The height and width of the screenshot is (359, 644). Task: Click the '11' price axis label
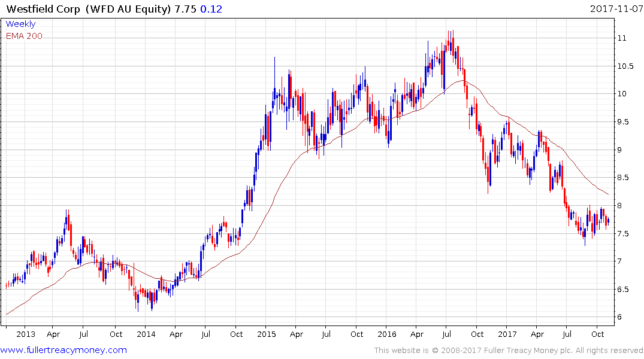[622, 38]
